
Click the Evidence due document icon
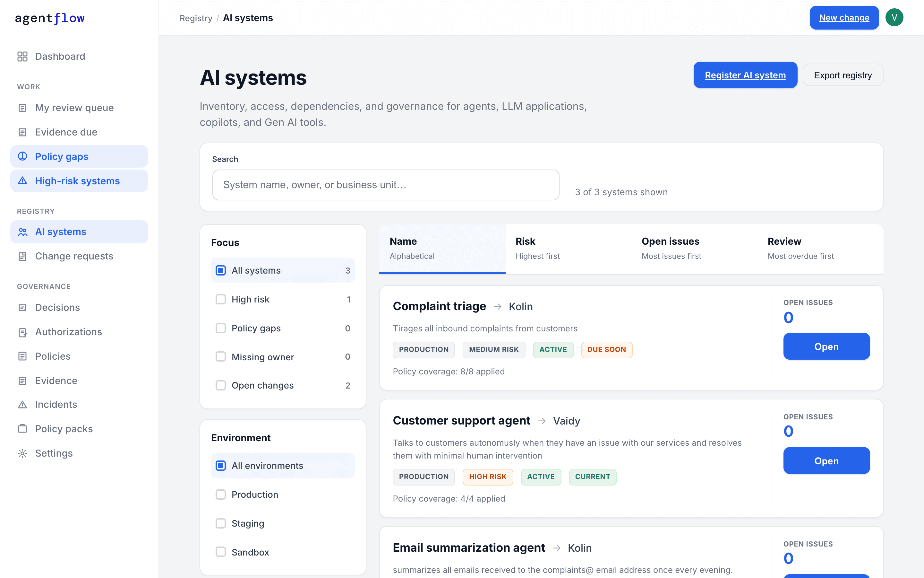click(x=22, y=132)
